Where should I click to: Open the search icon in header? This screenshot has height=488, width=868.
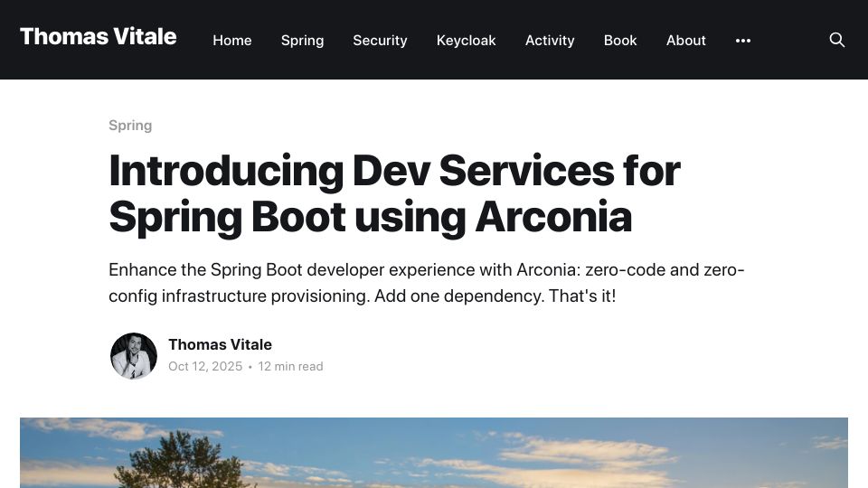tap(837, 40)
